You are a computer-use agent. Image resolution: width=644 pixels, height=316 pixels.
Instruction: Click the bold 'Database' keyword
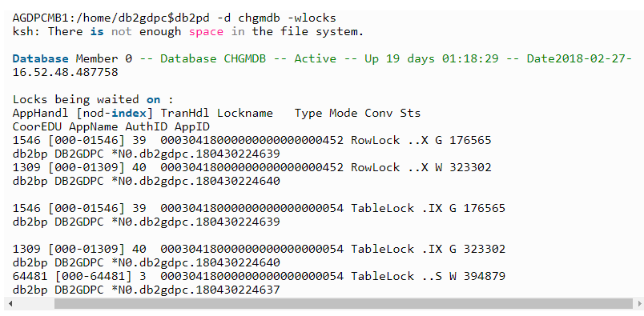pos(41,58)
